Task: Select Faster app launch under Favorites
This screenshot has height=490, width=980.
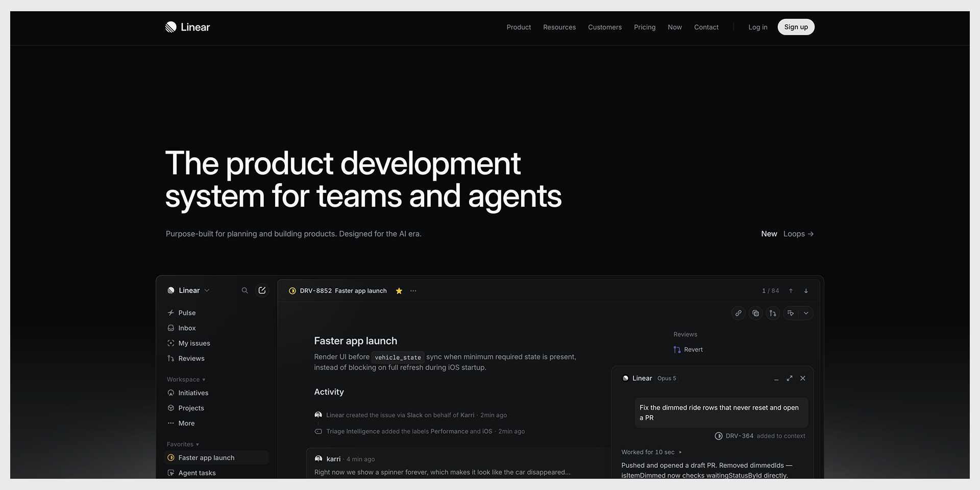Action: coord(216,458)
